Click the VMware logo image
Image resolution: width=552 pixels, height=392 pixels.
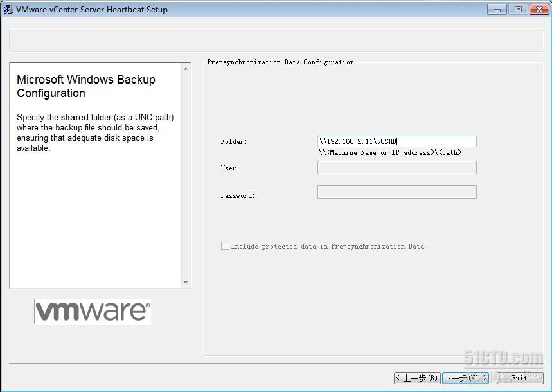[x=93, y=311]
